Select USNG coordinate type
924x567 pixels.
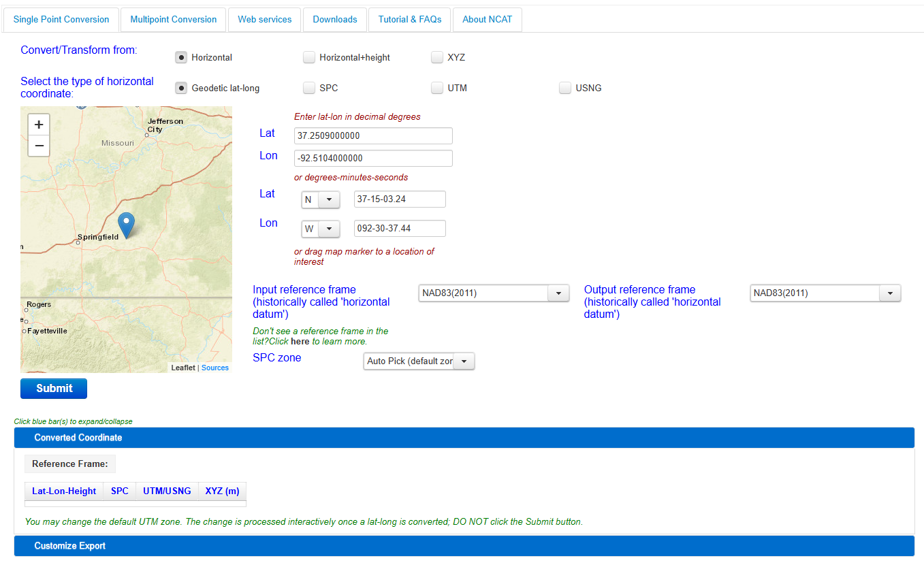[565, 88]
